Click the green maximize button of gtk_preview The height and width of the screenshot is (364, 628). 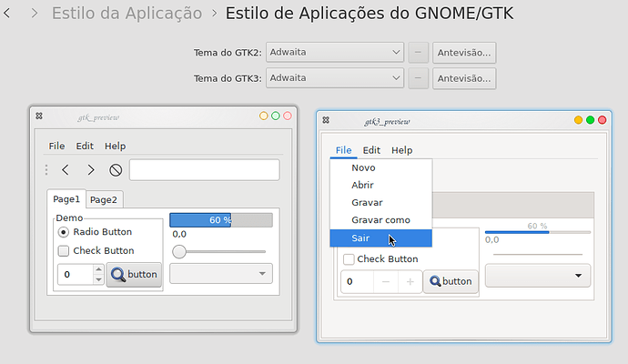pyautogui.click(x=276, y=116)
